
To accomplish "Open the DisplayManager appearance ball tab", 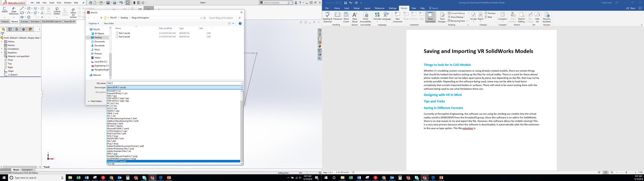I will (x=30, y=29).
